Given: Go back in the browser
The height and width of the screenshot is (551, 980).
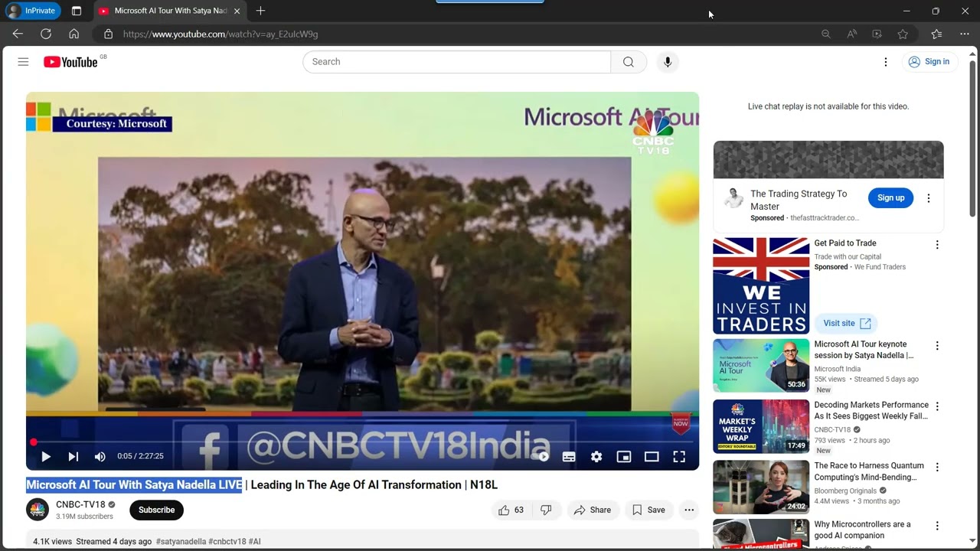Looking at the screenshot, I should 18,34.
